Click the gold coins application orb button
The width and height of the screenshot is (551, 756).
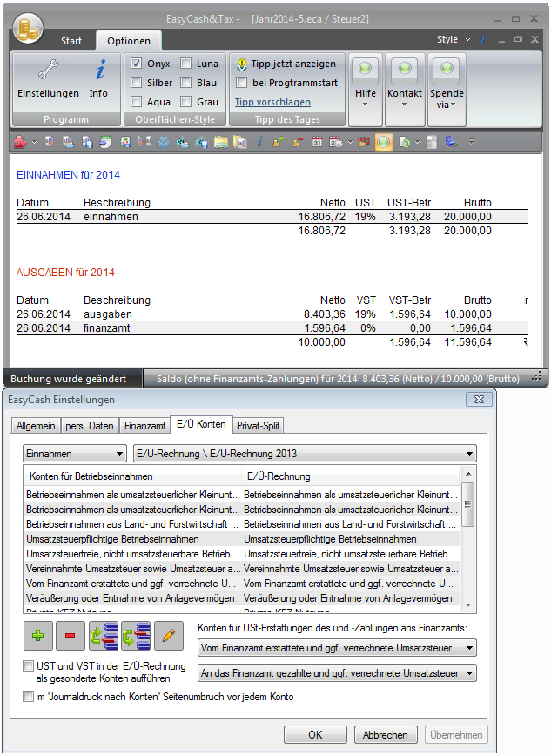pyautogui.click(x=28, y=28)
